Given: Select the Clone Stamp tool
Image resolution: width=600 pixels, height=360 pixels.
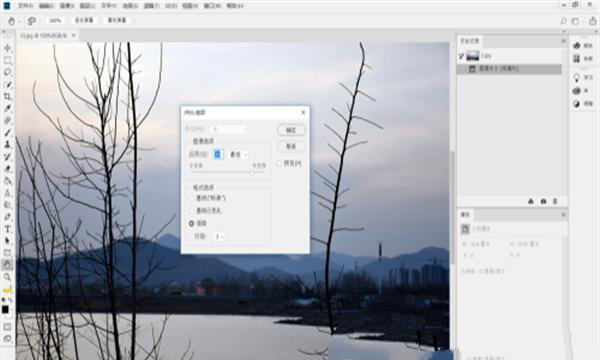Looking at the screenshot, I should pyautogui.click(x=8, y=145).
